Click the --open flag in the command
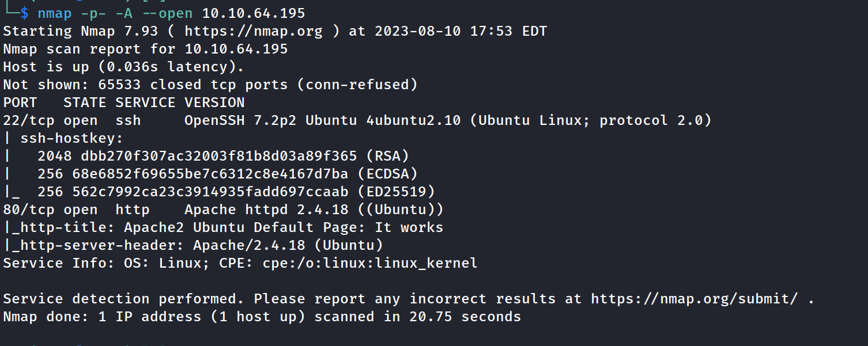The image size is (868, 346). pyautogui.click(x=167, y=13)
